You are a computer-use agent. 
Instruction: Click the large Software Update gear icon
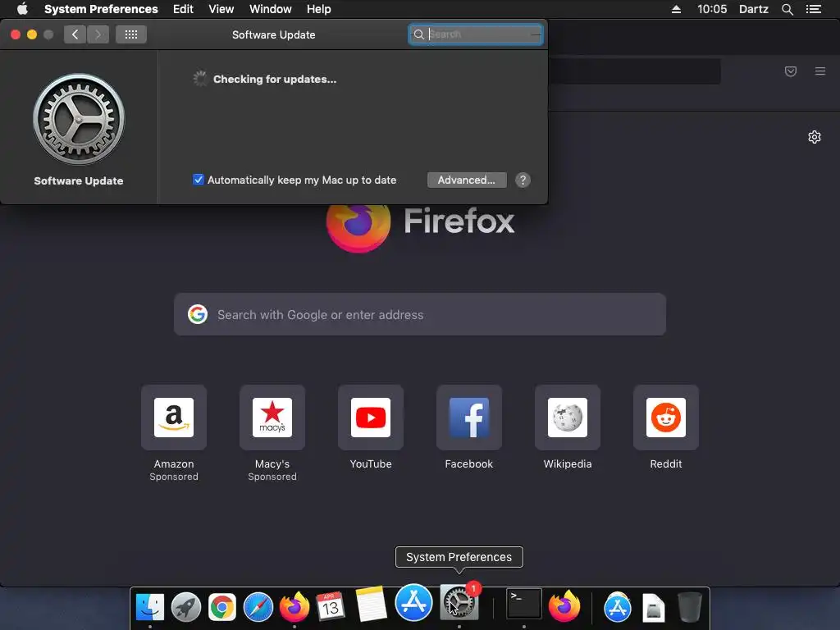79,119
